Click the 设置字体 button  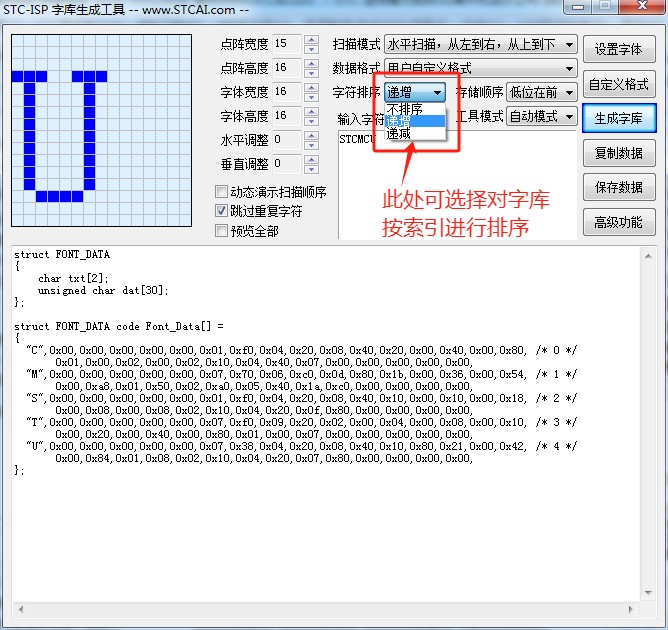pyautogui.click(x=618, y=50)
